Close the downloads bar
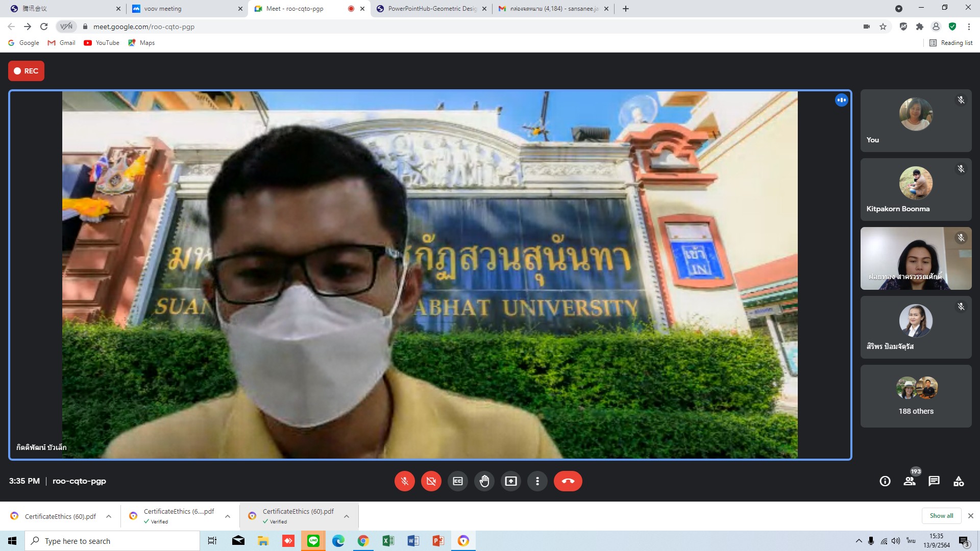 tap(971, 516)
